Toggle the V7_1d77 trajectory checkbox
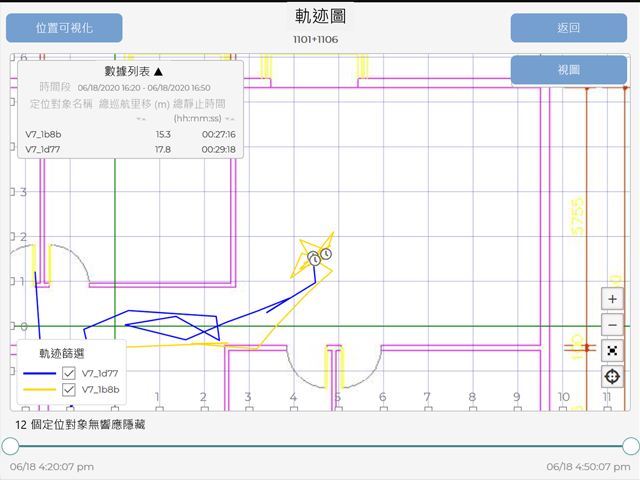This screenshot has height=480, width=640. point(69,373)
